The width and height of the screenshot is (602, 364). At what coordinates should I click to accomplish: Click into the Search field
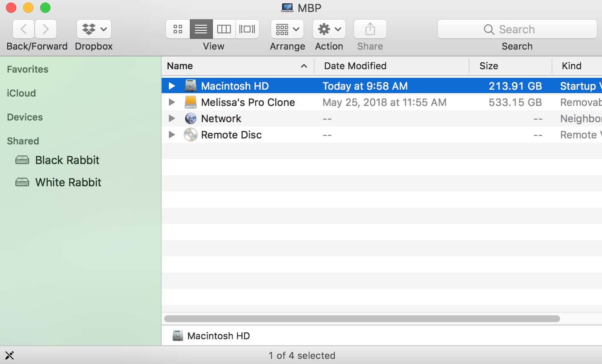click(517, 29)
